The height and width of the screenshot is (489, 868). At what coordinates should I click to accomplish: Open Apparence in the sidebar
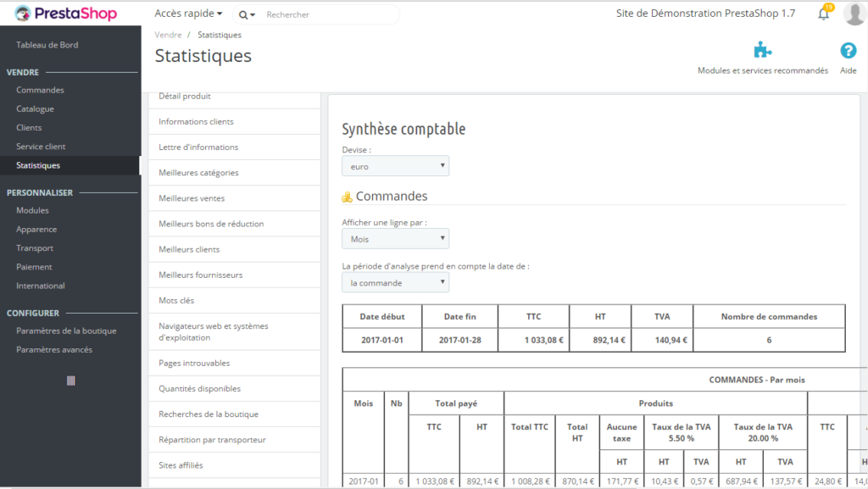pos(36,229)
